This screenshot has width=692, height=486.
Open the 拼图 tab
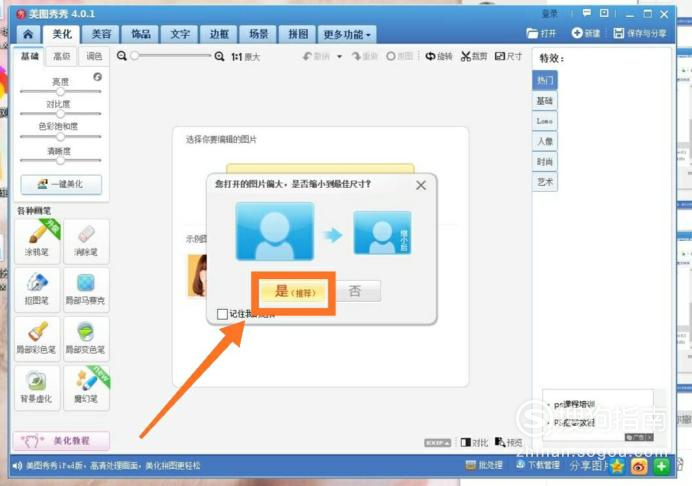pyautogui.click(x=298, y=34)
